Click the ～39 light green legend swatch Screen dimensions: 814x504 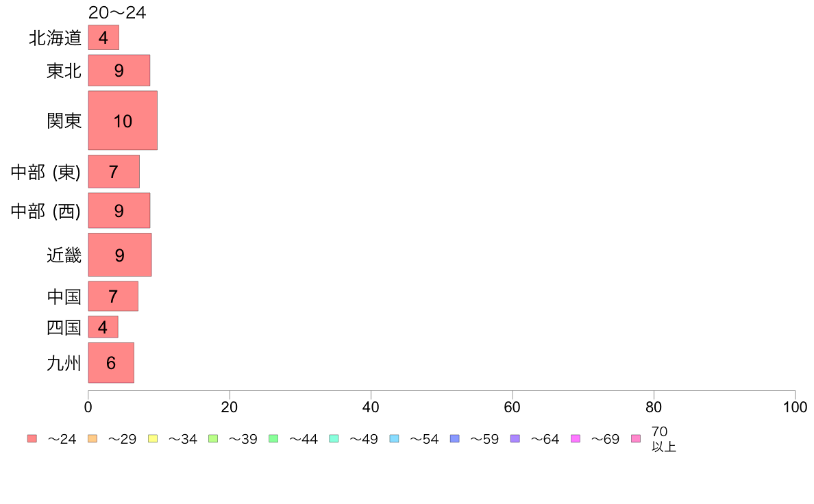213,438
